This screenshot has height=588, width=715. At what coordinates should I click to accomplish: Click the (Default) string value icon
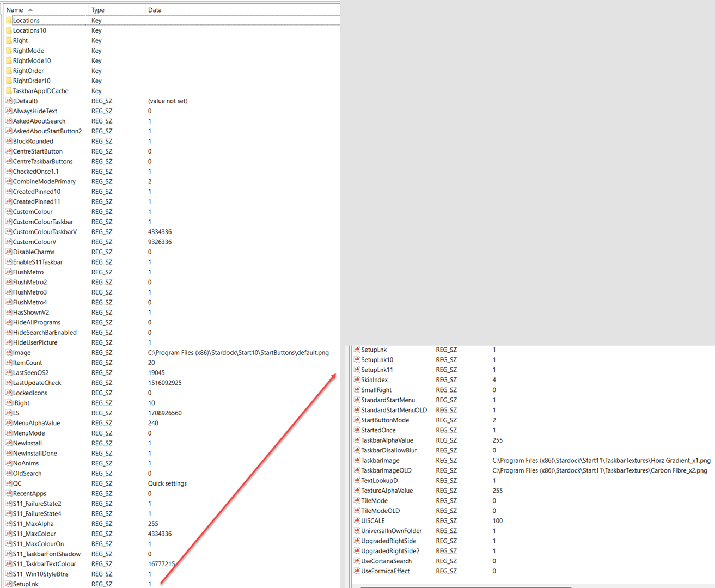click(x=9, y=101)
